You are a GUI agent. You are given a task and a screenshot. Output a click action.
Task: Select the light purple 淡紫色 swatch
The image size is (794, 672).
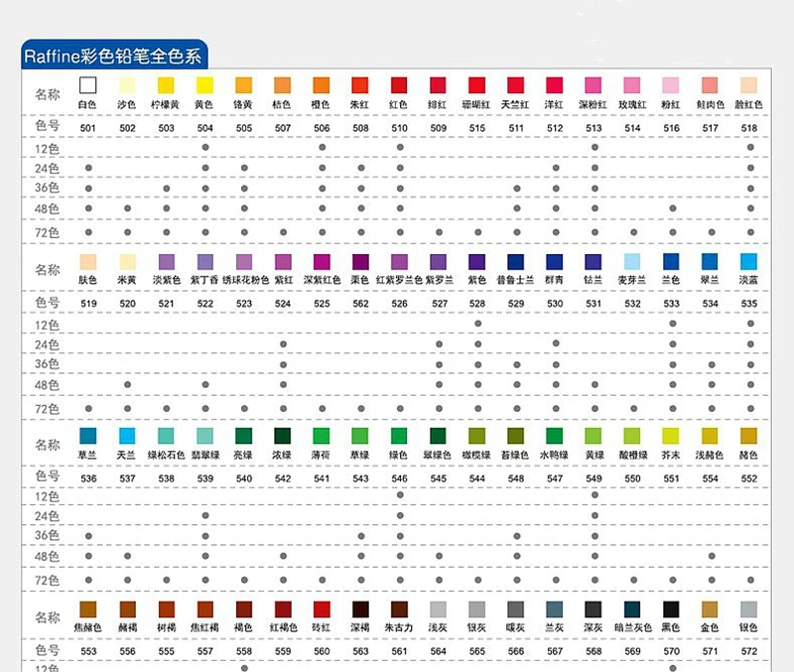click(166, 262)
